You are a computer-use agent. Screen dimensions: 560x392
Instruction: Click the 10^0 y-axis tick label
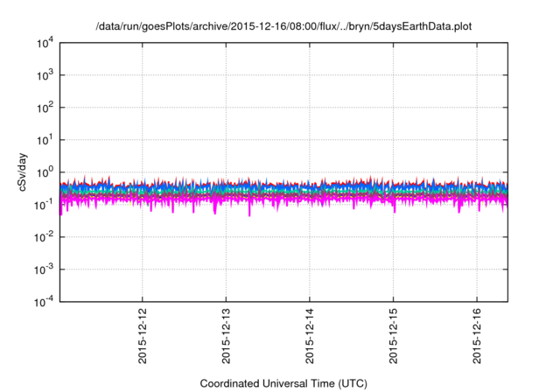pyautogui.click(x=45, y=172)
